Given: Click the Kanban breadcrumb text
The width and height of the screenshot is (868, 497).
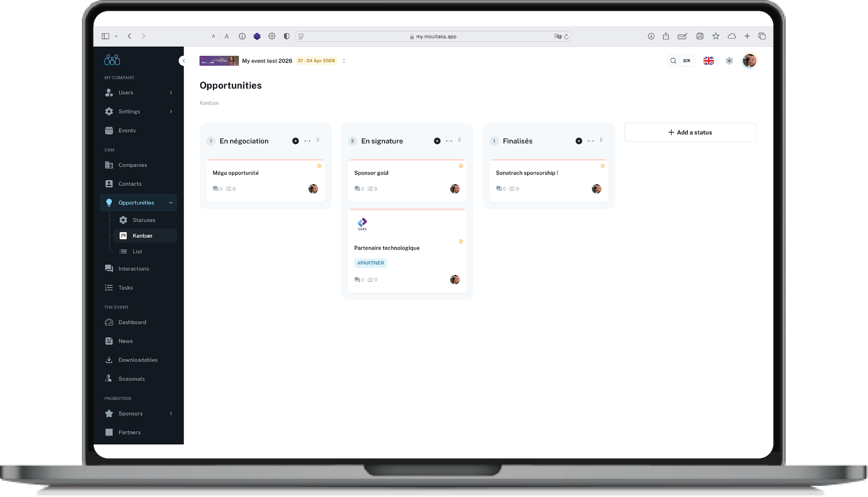Looking at the screenshot, I should tap(209, 103).
